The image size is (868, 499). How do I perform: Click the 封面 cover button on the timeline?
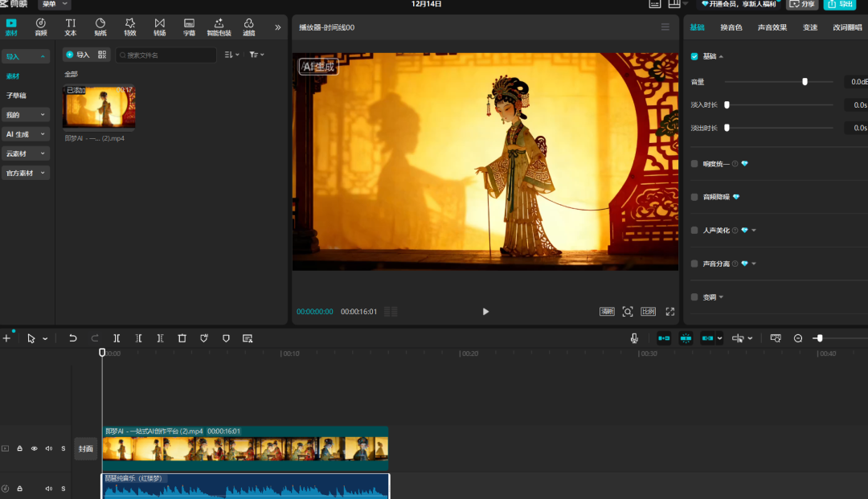[x=86, y=448]
